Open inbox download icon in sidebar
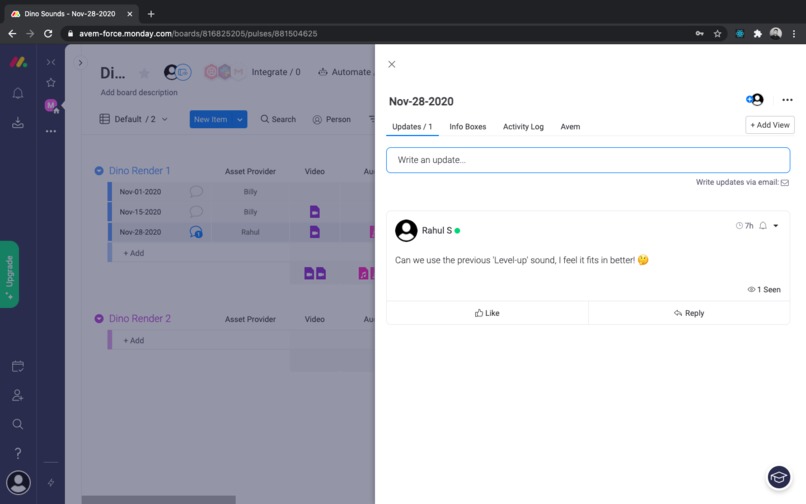Viewport: 806px width, 504px height. [x=18, y=123]
